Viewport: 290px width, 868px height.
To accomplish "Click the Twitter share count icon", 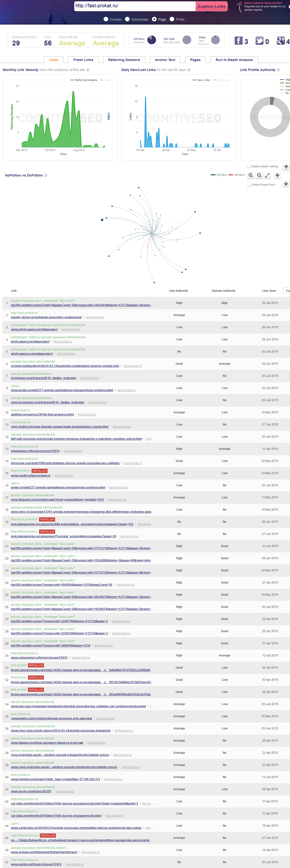I will [x=259, y=41].
